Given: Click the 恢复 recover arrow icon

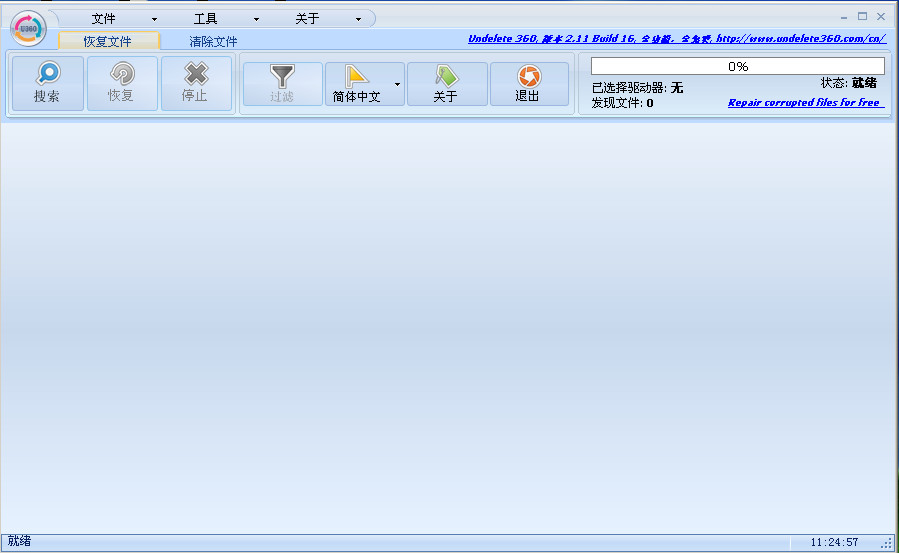Looking at the screenshot, I should click(122, 73).
